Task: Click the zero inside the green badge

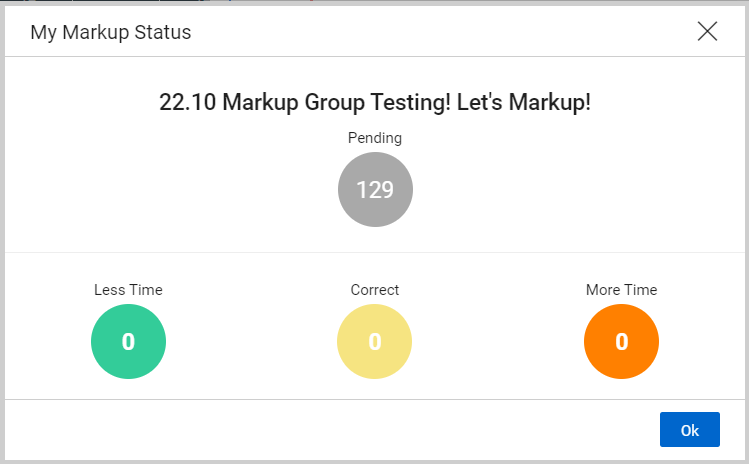Action: 128,342
